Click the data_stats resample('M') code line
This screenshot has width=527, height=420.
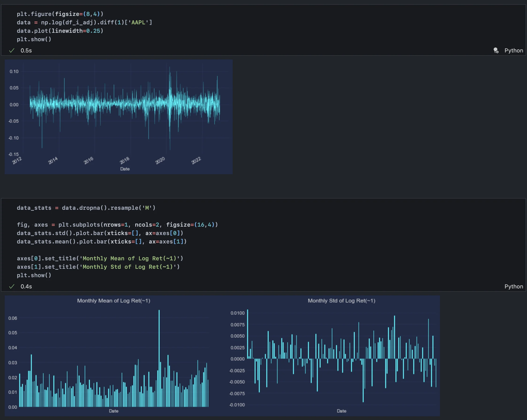pos(86,208)
